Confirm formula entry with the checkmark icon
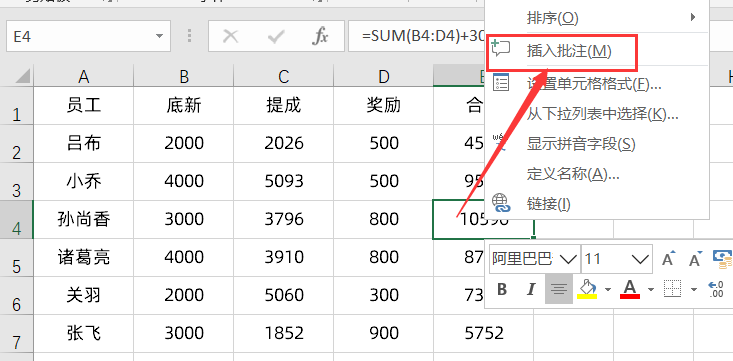Screen dimensions: 733x361 pyautogui.click(x=275, y=36)
